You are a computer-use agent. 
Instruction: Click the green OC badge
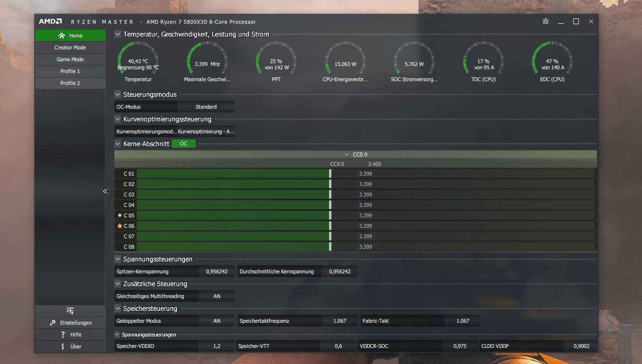click(183, 143)
